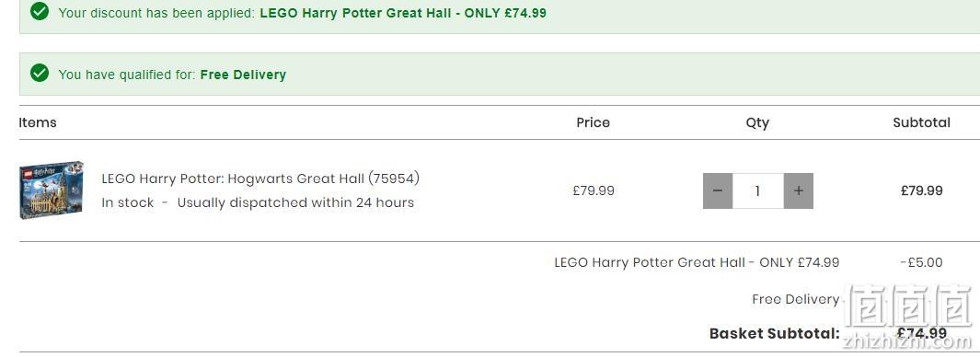Open LEGO Harry Potter: Hogwarts Great Hall (75954) link

[x=260, y=178]
